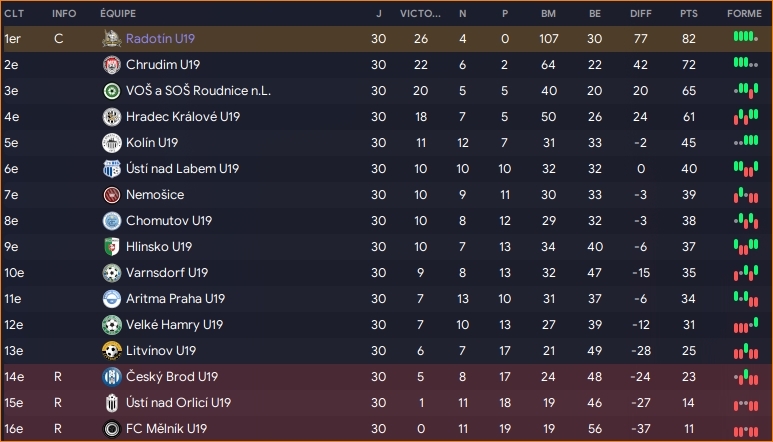Click the Ústí nad Labem U19 crest

[111, 168]
